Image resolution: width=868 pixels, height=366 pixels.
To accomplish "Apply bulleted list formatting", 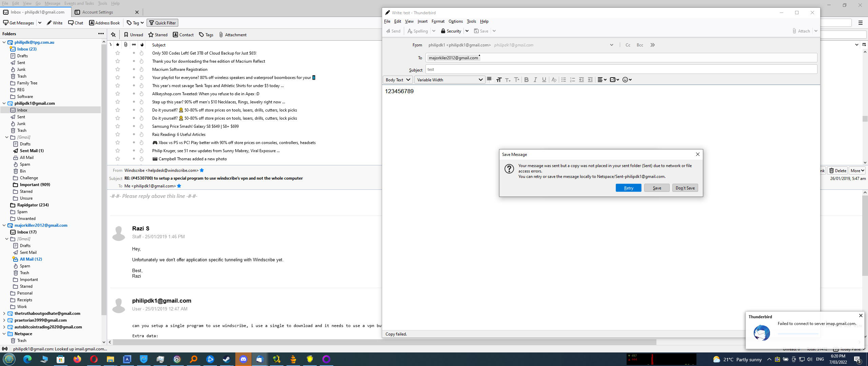I will [564, 80].
